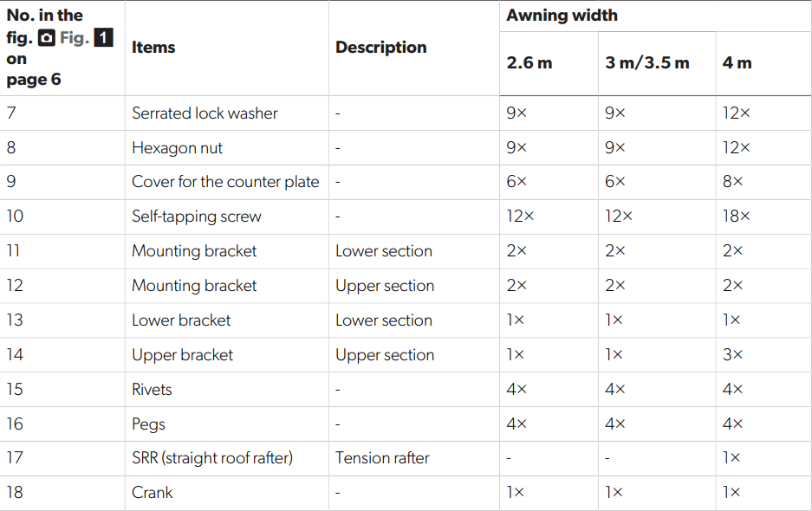
Task: Select Cover for the counter plate
Action: (x=225, y=182)
